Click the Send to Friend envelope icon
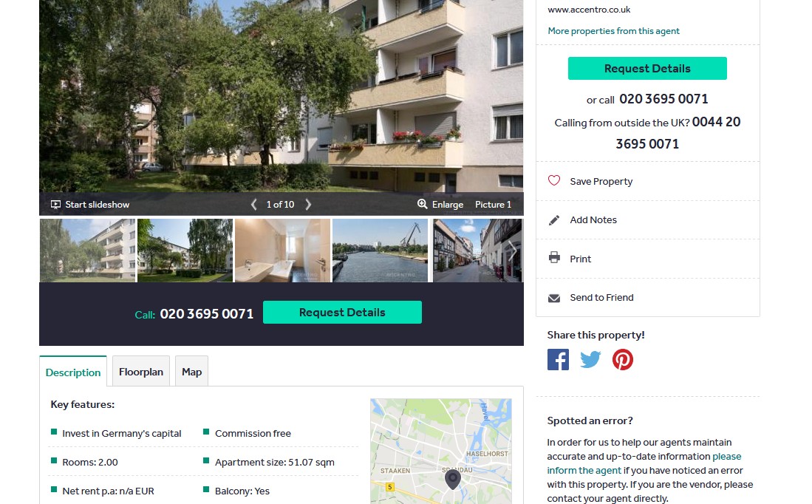 click(x=554, y=298)
